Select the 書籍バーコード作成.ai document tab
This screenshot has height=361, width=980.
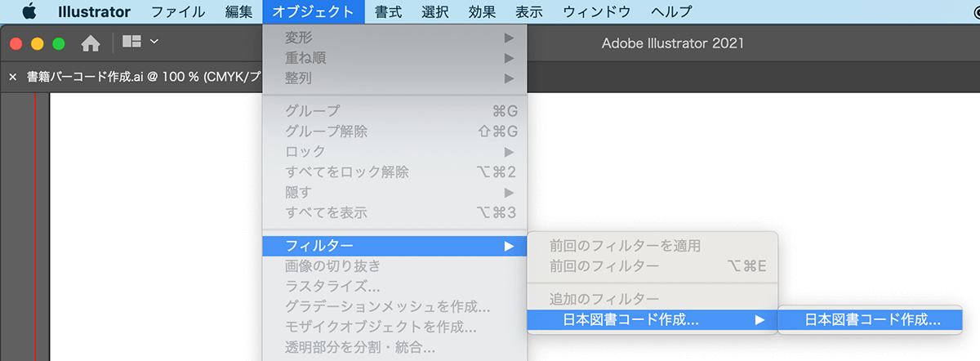[x=144, y=78]
